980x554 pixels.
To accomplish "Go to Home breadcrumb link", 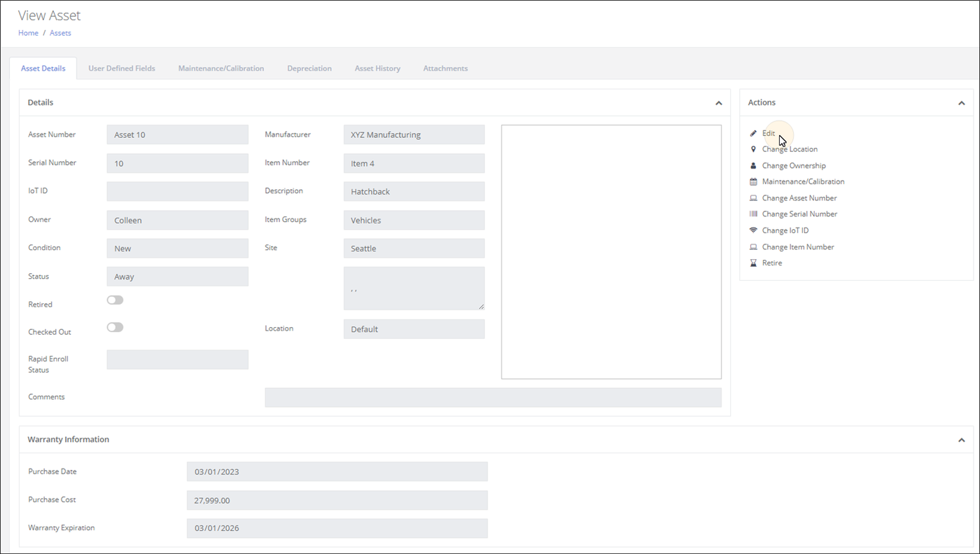I will click(x=28, y=33).
